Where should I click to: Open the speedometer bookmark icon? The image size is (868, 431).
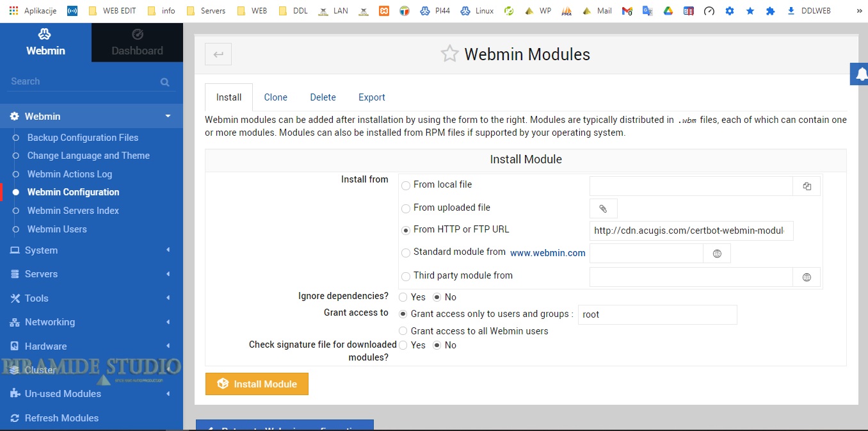tap(709, 11)
